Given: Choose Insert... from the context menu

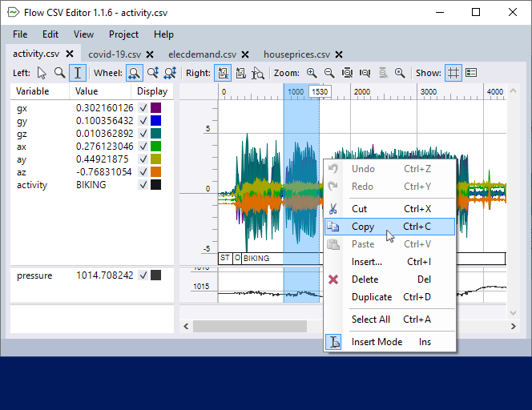Looking at the screenshot, I should 389,262.
